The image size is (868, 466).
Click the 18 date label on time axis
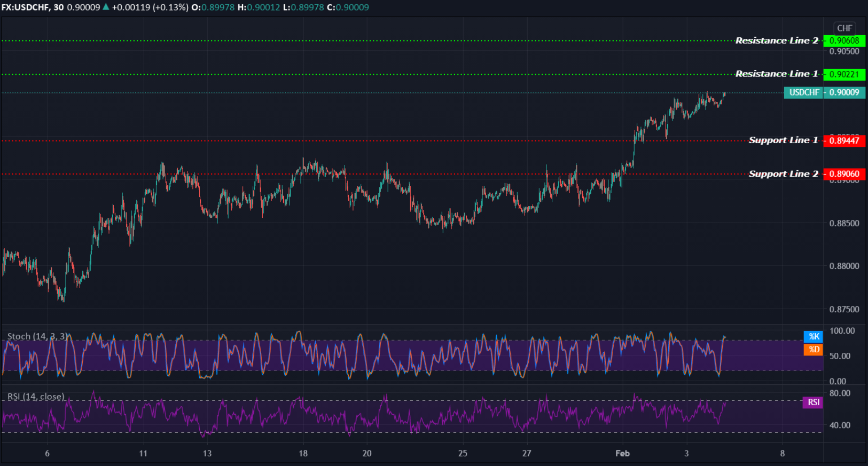coord(303,453)
